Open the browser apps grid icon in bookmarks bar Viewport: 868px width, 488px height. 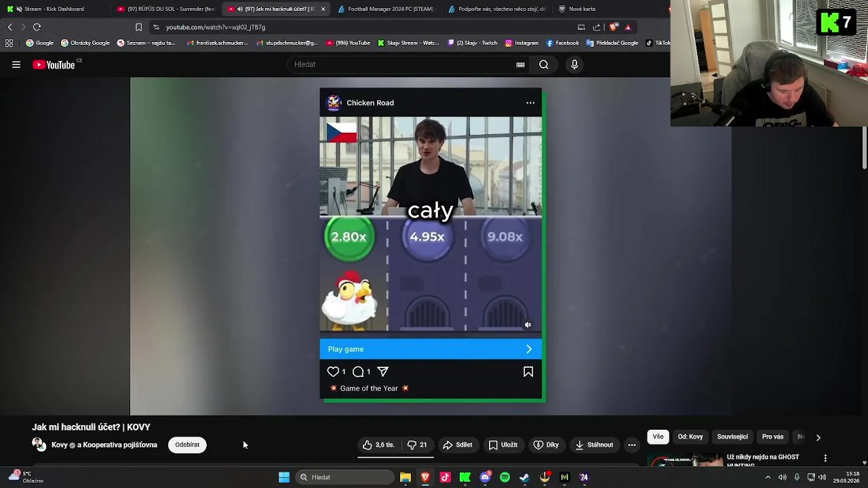tap(9, 43)
